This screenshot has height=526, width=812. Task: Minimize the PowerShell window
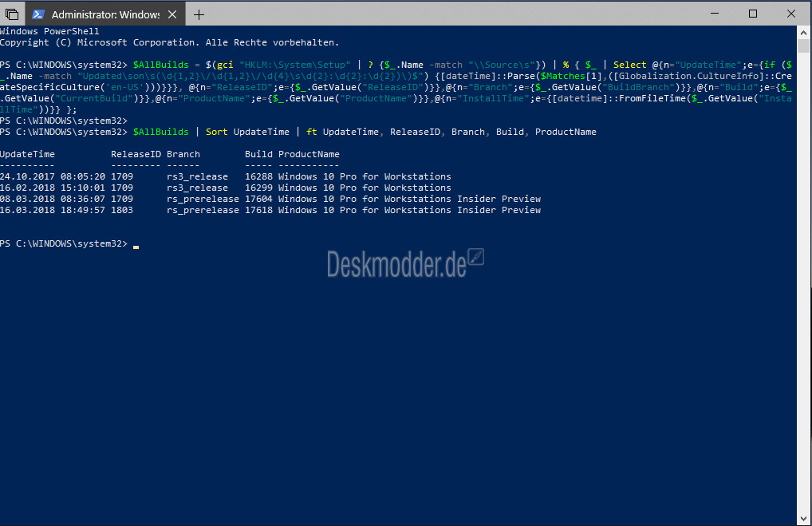pos(715,14)
